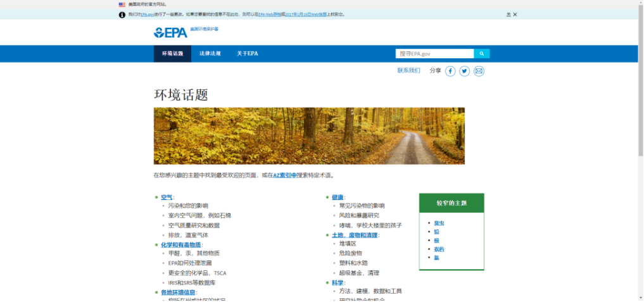Share page via email envelope icon

click(479, 71)
